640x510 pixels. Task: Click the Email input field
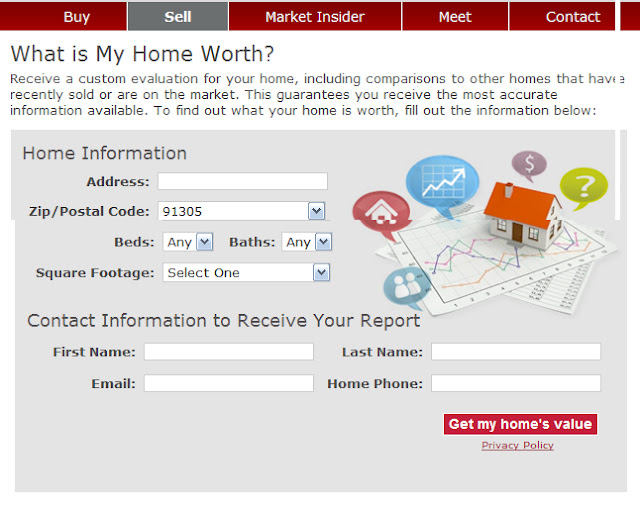pos(229,383)
